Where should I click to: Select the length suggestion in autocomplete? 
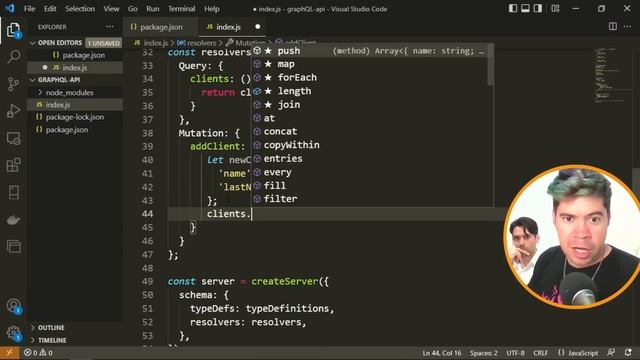point(369,91)
